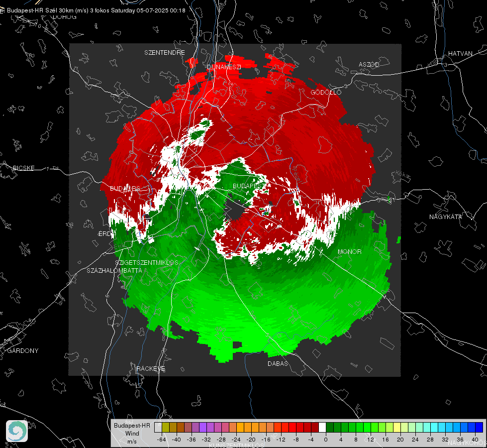Screen dimensions: 487x448
Task: Select the deep blue last legend swatch
Action: [x=479, y=427]
